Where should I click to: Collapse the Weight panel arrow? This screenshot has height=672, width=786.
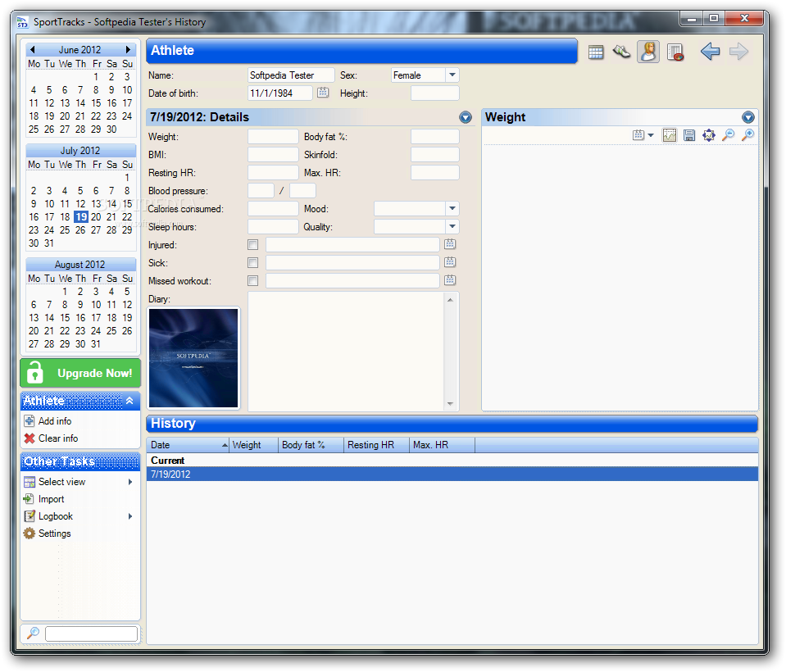tap(748, 117)
